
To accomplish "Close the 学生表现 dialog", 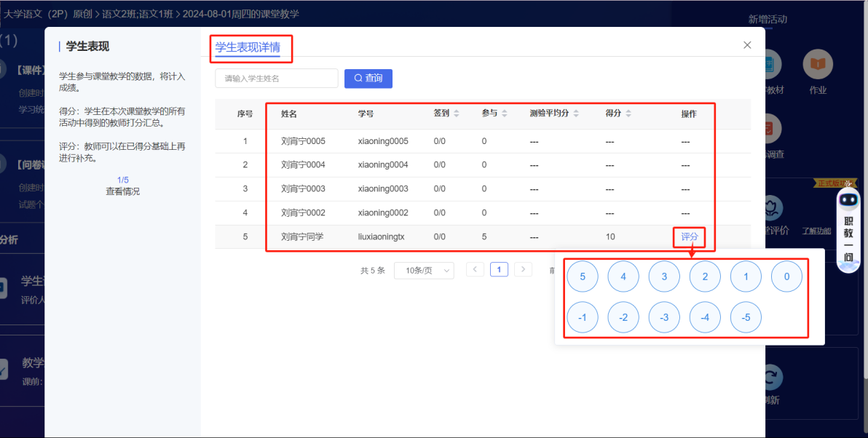I will (747, 45).
